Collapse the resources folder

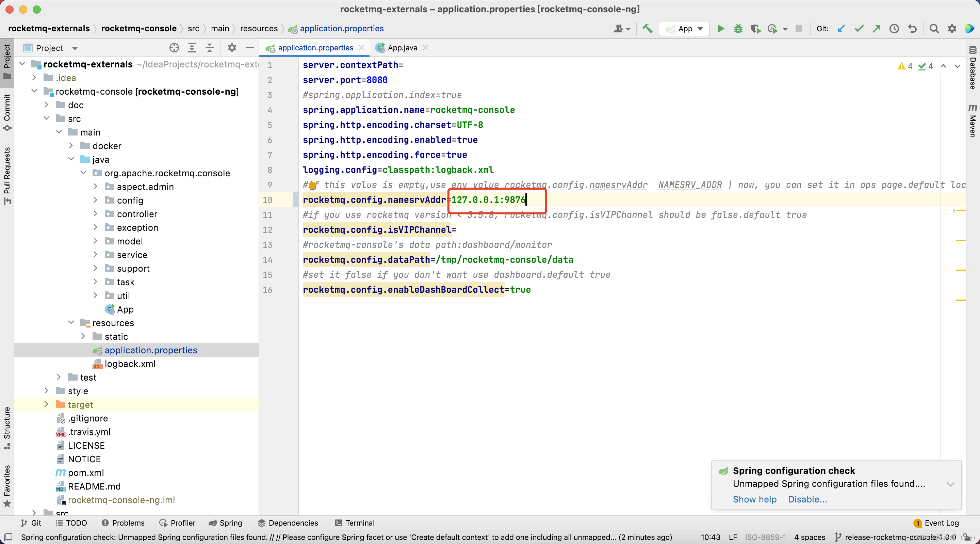71,322
